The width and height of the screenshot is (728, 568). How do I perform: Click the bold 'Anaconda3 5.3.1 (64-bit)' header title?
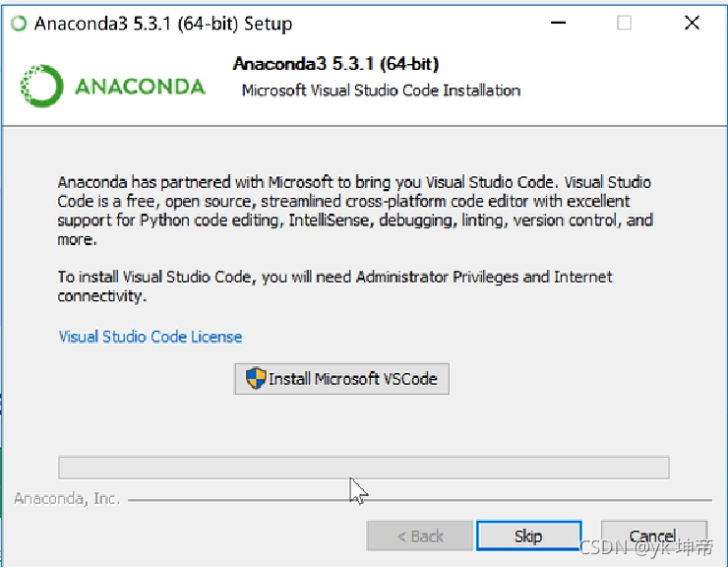[x=335, y=64]
